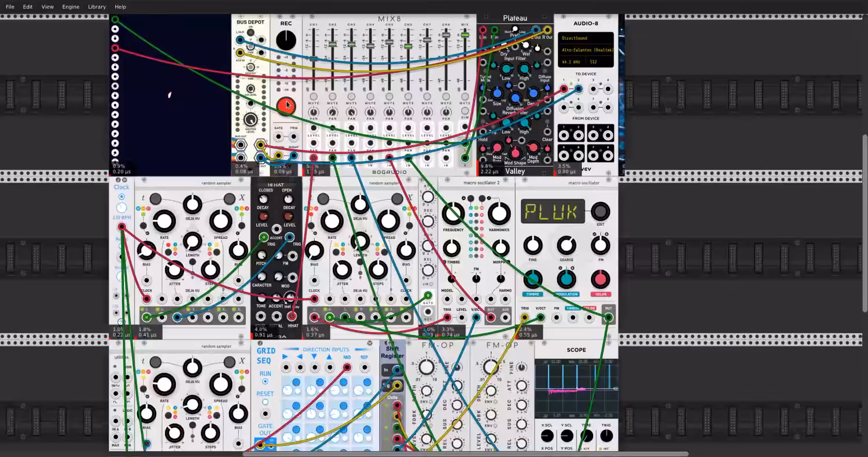Screen dimensions: 868x457
Task: Click the red REC record button
Action: (x=286, y=106)
